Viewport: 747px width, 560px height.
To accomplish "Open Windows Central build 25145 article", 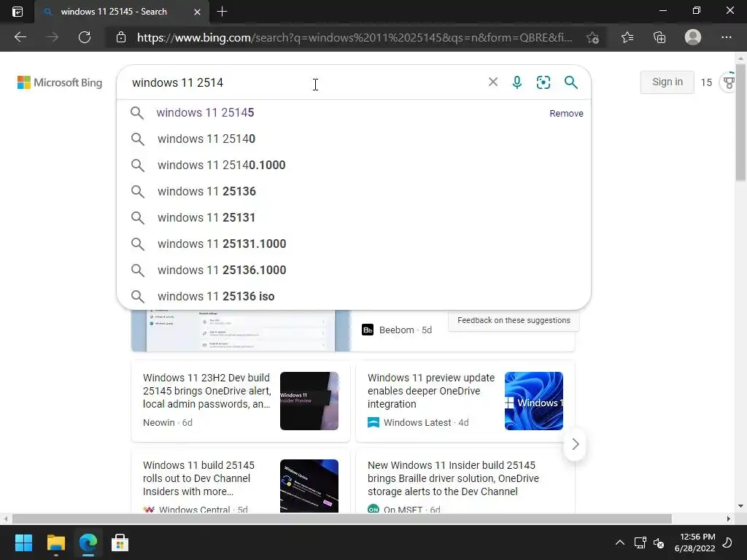I will 199,478.
